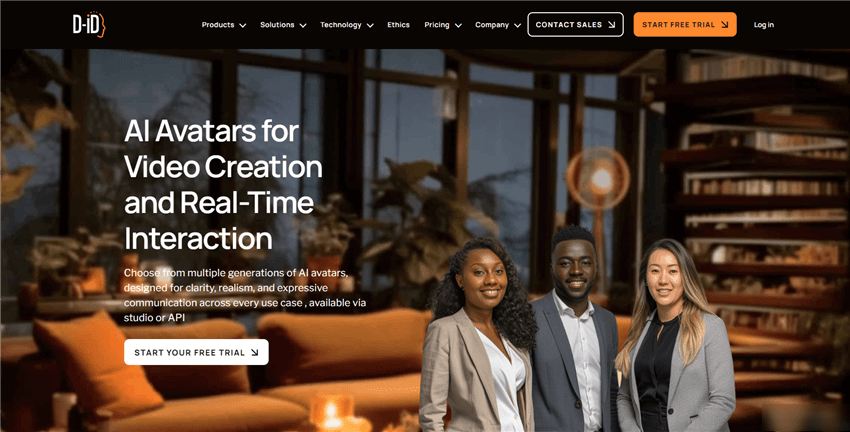This screenshot has width=850, height=432.
Task: Expand the Pricing chevron
Action: (x=458, y=25)
